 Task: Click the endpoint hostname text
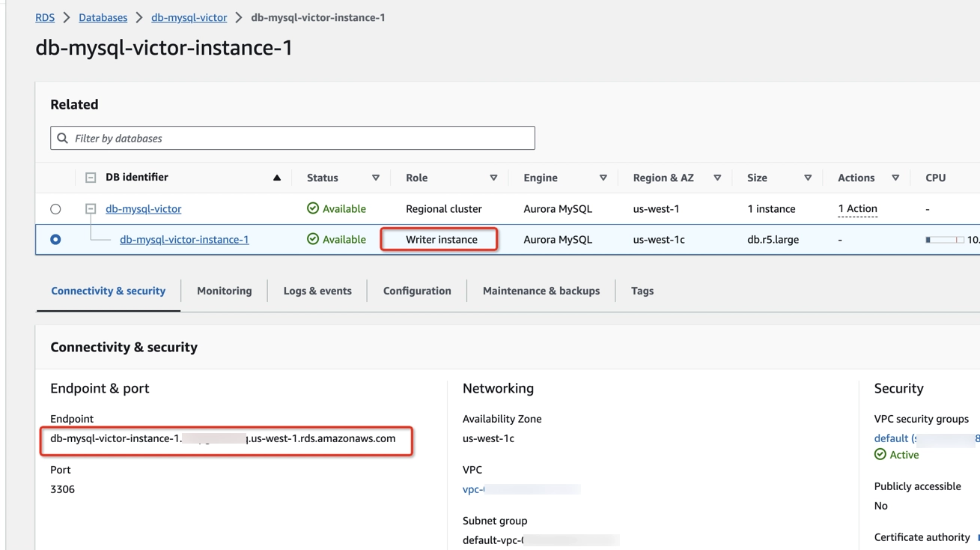pos(223,438)
